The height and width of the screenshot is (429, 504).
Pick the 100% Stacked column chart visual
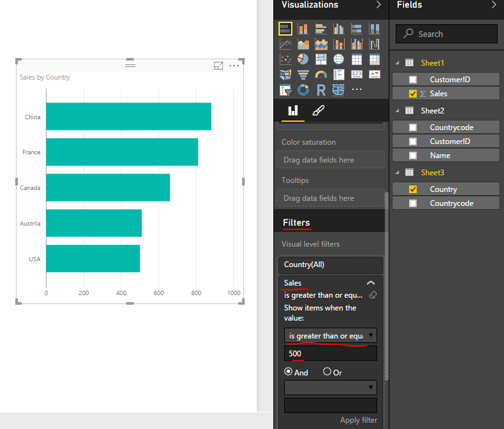click(374, 29)
